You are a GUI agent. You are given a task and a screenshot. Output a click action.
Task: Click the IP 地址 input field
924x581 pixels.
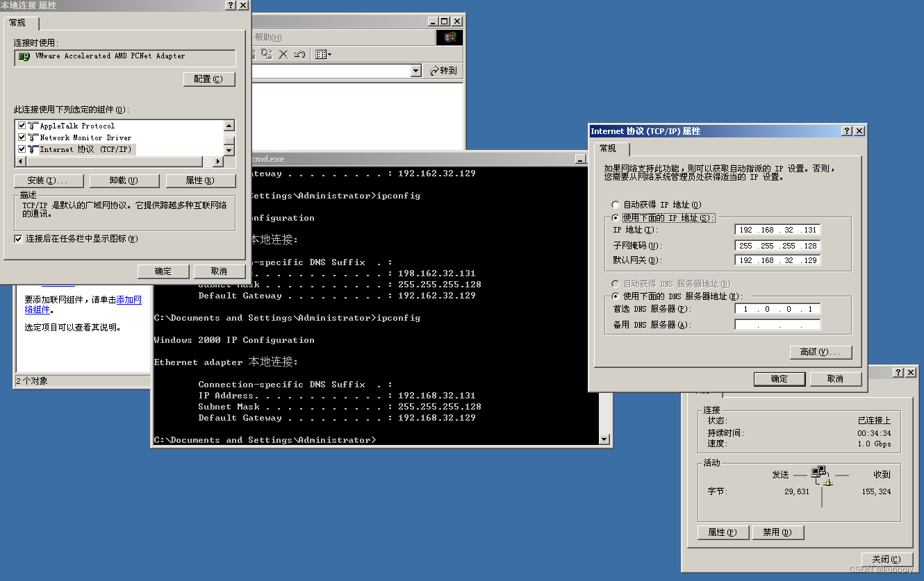point(777,230)
